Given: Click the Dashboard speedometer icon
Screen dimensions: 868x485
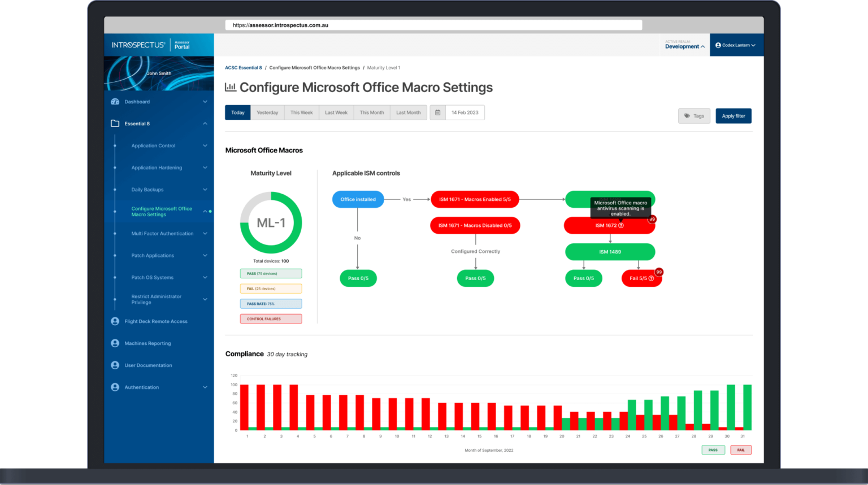Looking at the screenshot, I should point(115,102).
